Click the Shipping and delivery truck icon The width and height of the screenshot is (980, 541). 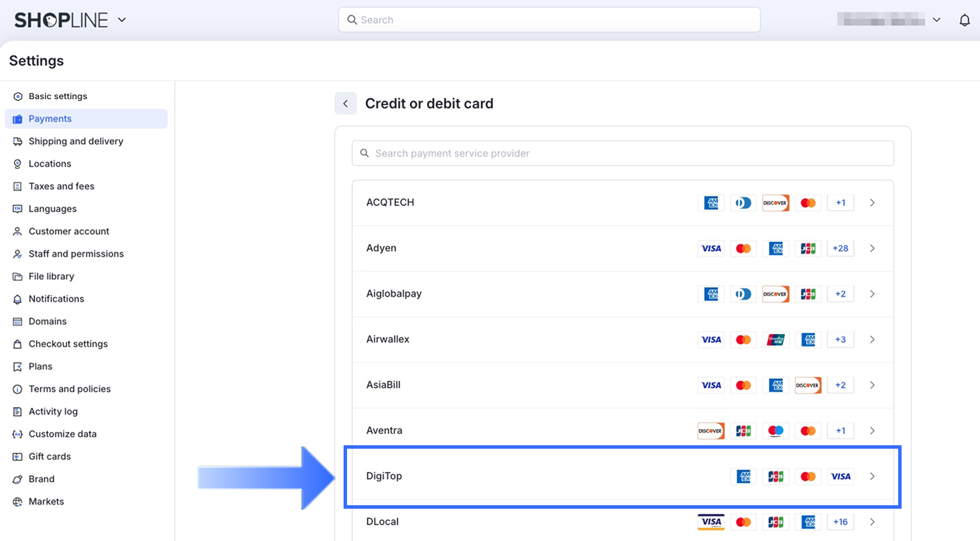tap(18, 141)
